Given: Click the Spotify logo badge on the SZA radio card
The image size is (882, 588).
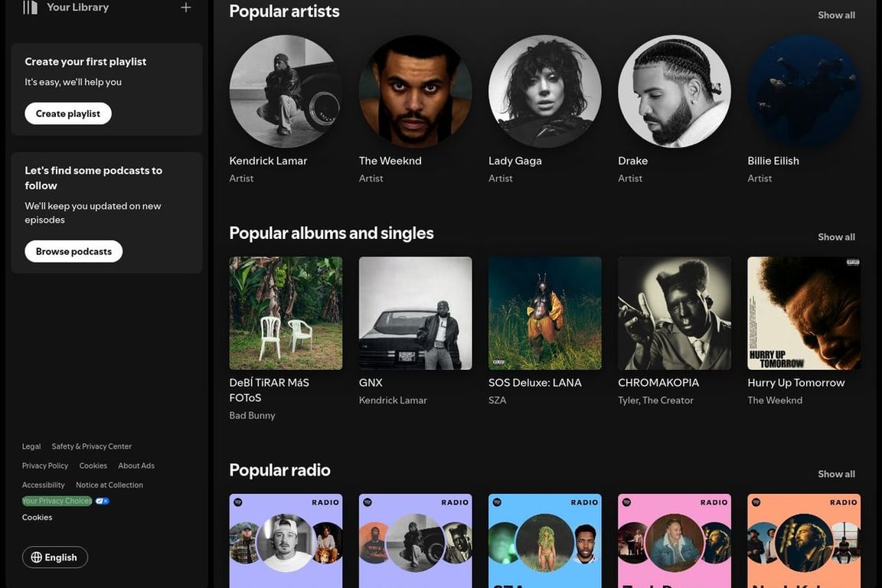Looking at the screenshot, I should pos(498,501).
